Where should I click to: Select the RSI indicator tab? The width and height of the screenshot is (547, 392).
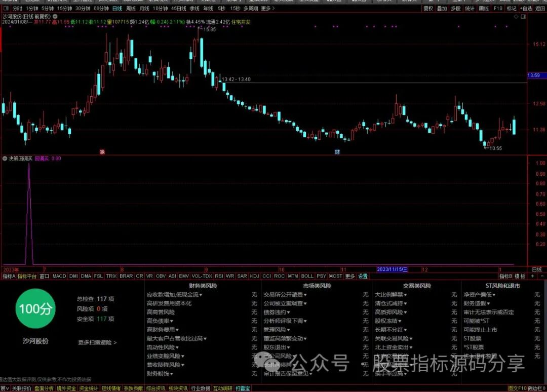[219, 276]
